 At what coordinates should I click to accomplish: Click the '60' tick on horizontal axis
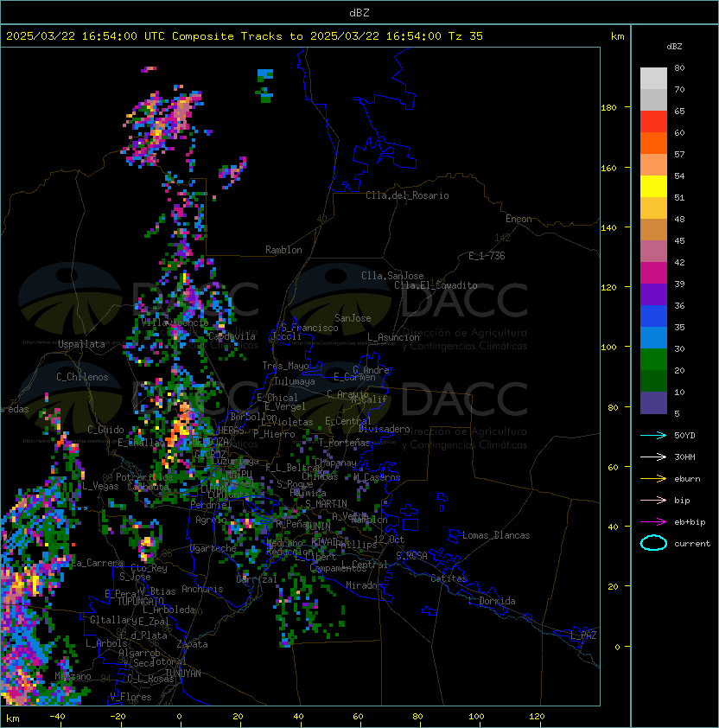(358, 717)
